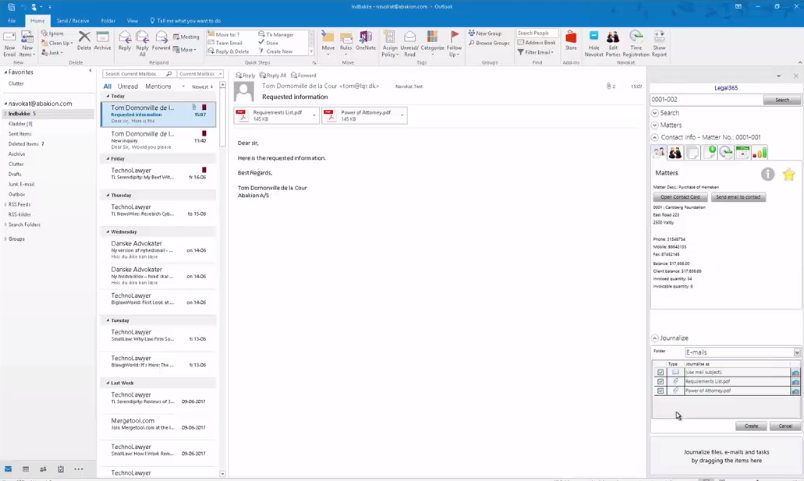Click the 0001-002 matter search field
Viewport: 804px width, 481px height.
pyautogui.click(x=706, y=100)
